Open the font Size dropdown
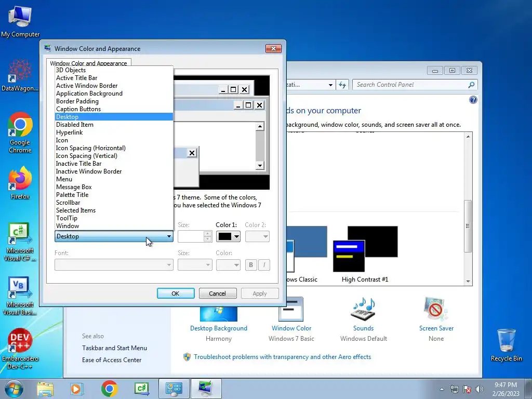This screenshot has width=532, height=399. point(195,264)
